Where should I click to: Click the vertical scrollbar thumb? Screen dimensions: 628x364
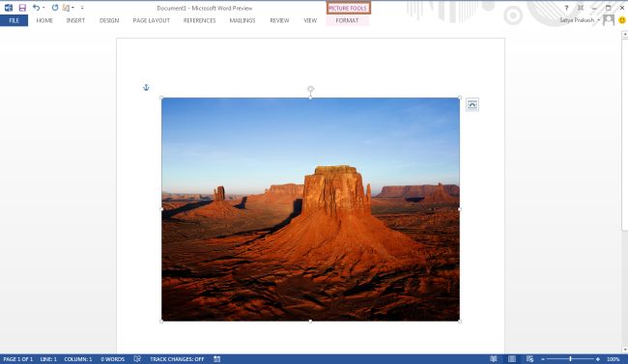pos(624,134)
